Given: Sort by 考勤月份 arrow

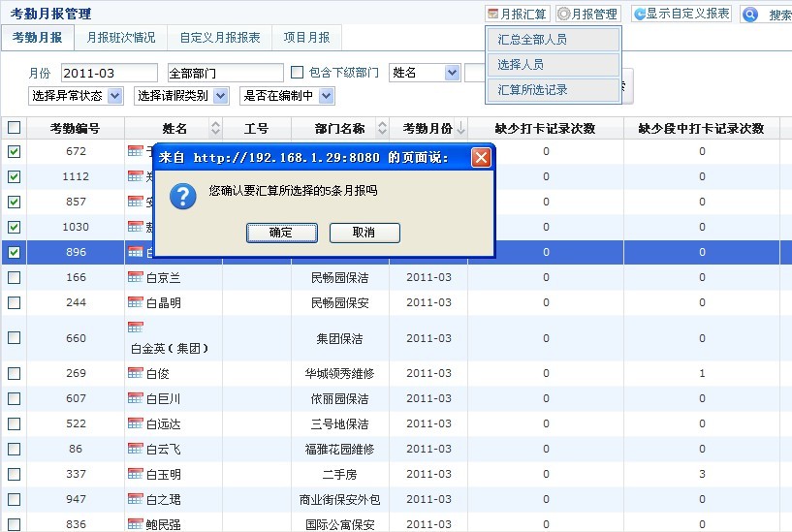Looking at the screenshot, I should pos(460,128).
